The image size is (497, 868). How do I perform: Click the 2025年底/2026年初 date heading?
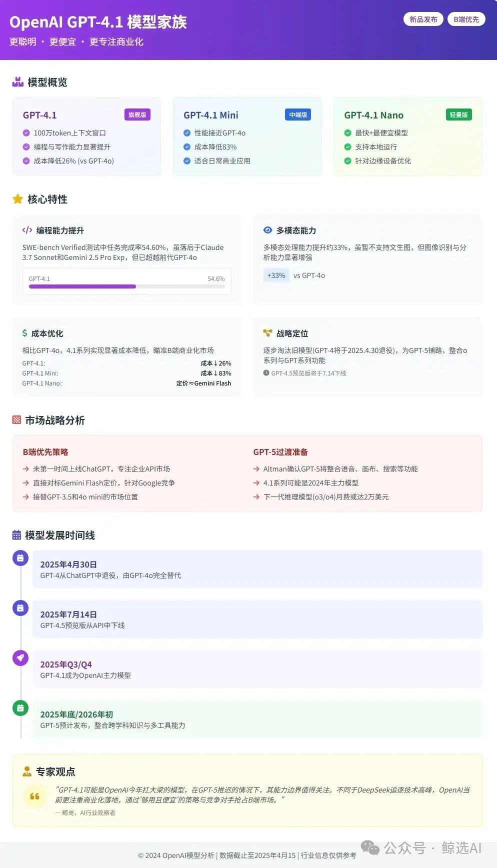click(x=76, y=714)
